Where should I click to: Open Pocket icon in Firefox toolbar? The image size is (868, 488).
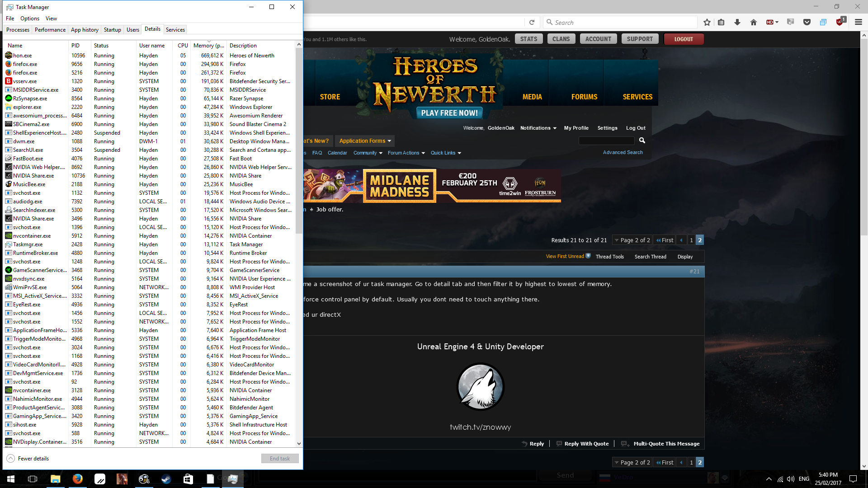(807, 22)
